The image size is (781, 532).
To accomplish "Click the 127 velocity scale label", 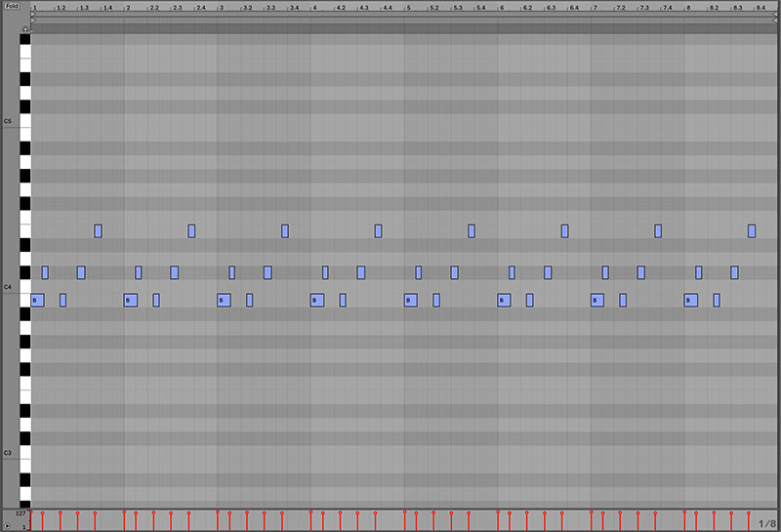I will point(21,513).
